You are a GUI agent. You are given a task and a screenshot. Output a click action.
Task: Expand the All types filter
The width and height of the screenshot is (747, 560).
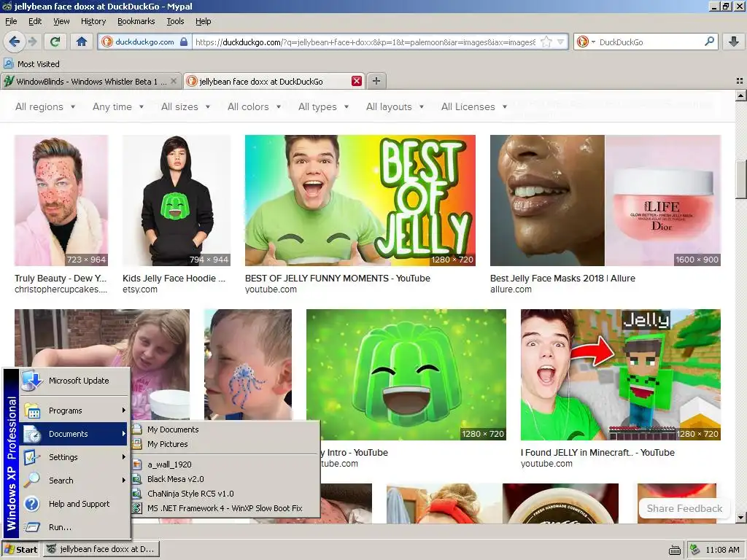[x=323, y=106]
